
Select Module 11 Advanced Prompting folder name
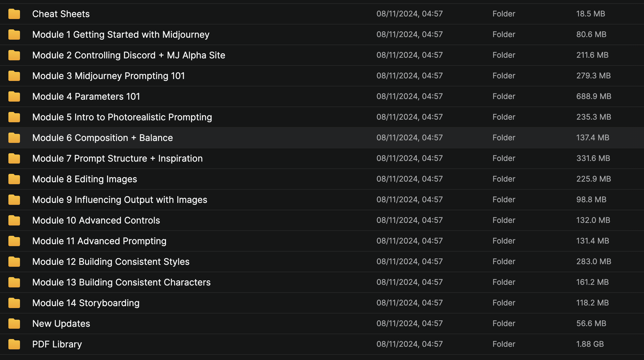tap(99, 241)
